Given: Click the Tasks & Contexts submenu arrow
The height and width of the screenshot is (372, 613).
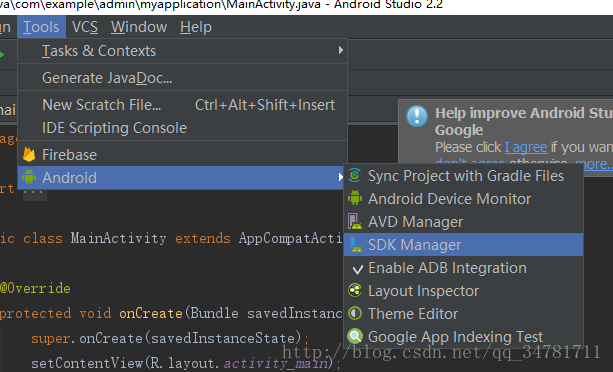Looking at the screenshot, I should (x=341, y=50).
